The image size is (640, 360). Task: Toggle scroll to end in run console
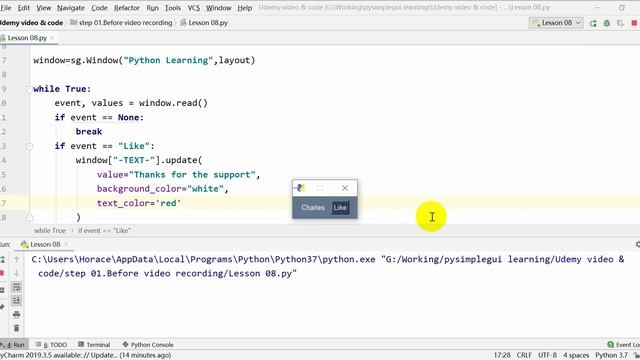pos(16,300)
